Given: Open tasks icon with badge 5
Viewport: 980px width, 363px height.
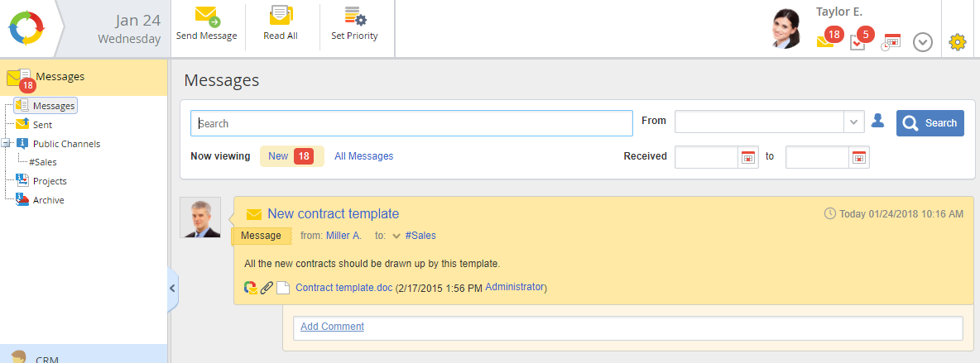Looking at the screenshot, I should click(x=859, y=41).
